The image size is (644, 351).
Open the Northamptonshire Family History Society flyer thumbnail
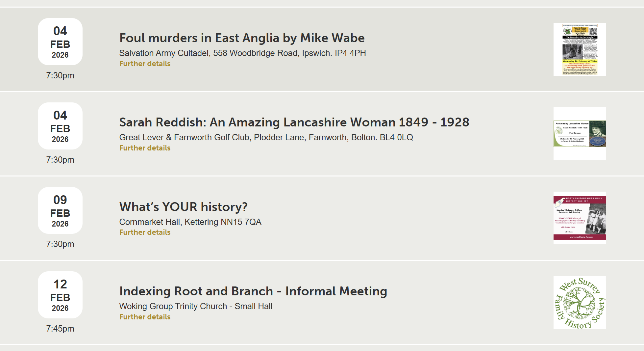click(580, 218)
